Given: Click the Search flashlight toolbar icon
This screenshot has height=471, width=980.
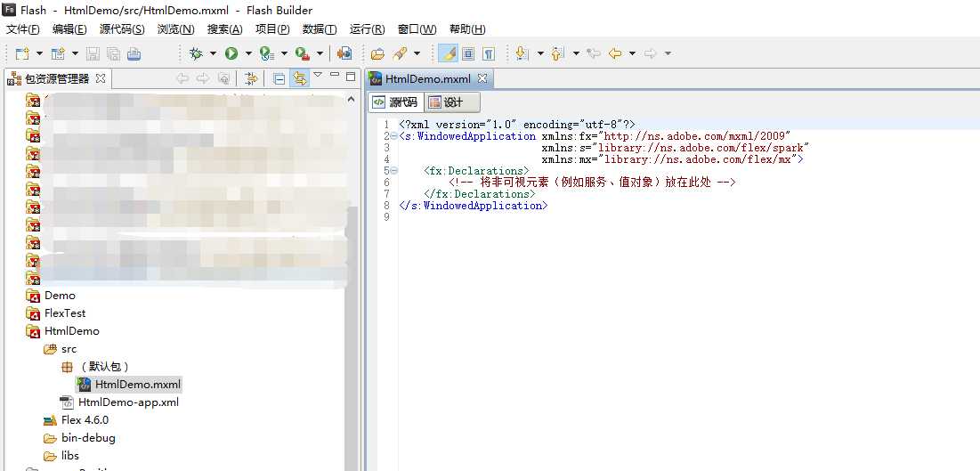Looking at the screenshot, I should pyautogui.click(x=400, y=53).
